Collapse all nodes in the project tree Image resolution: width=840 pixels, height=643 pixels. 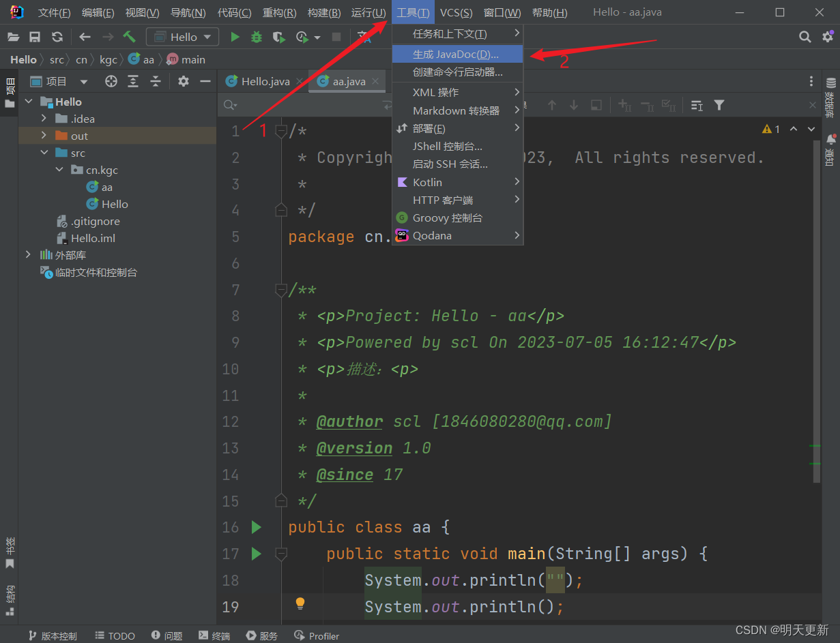tap(156, 80)
